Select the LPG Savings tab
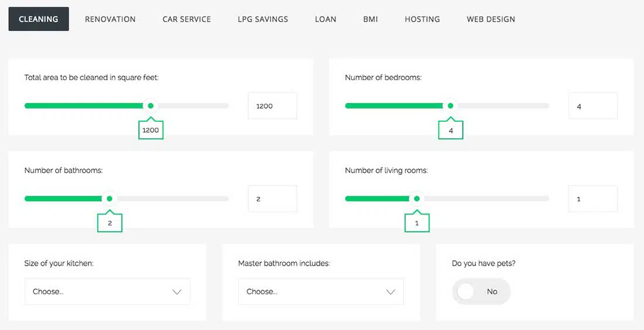The height and width of the screenshot is (330, 644). click(x=263, y=19)
